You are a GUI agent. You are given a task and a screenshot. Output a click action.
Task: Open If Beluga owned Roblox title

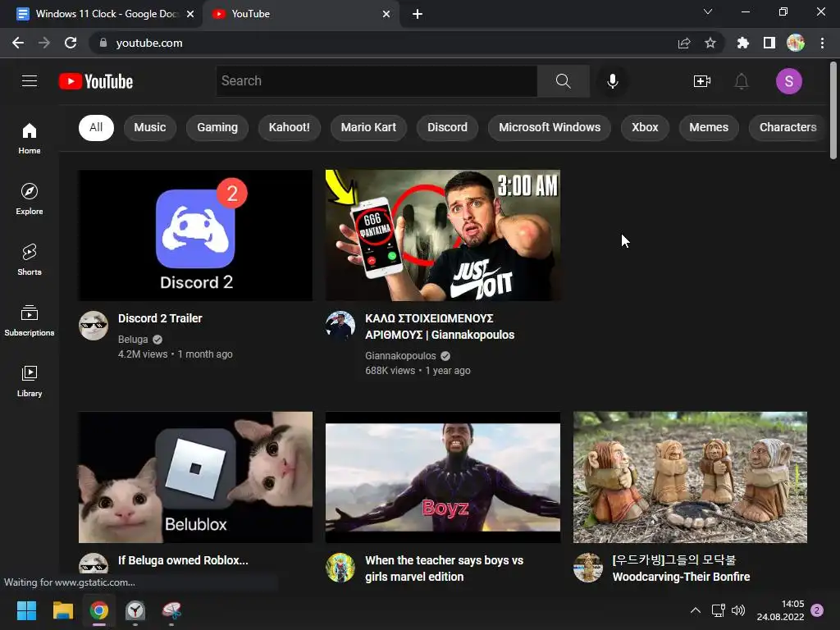[x=183, y=560]
